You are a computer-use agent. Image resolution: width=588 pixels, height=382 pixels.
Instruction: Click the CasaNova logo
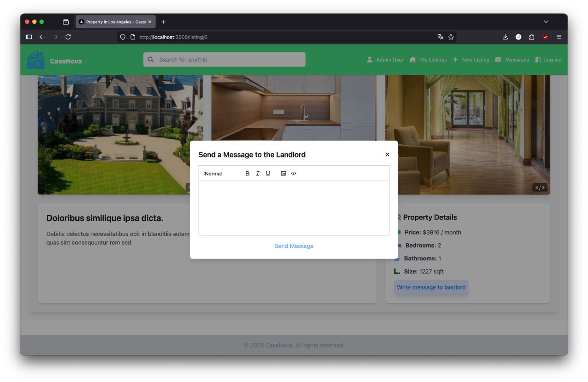(x=36, y=60)
